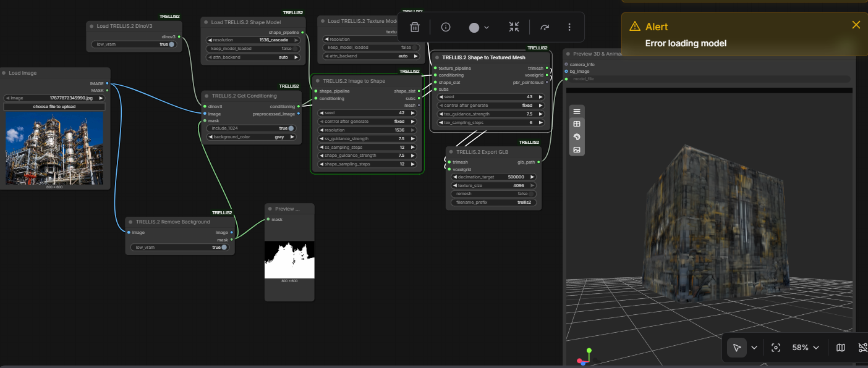Click the bypass arrow icon in the toolbar

point(545,27)
